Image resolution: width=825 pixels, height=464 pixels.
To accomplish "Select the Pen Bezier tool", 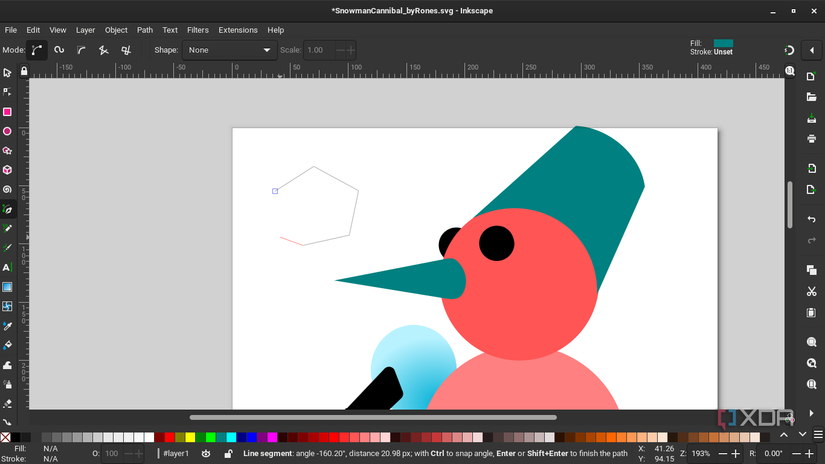I will (x=7, y=209).
